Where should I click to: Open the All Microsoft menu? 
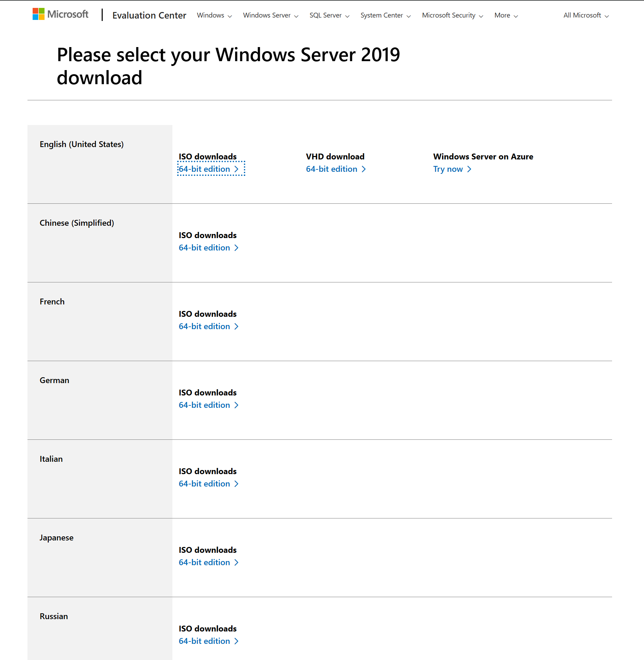coord(586,15)
